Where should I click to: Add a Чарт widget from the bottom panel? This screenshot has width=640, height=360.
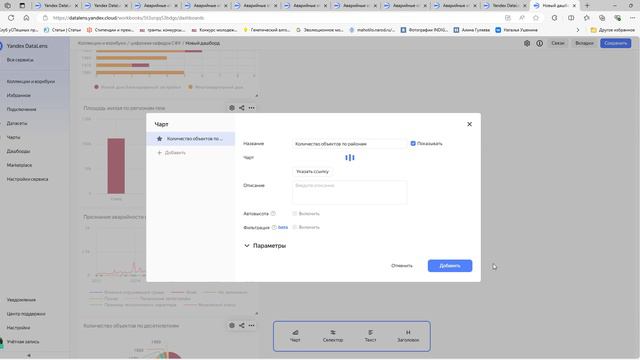click(x=295, y=336)
